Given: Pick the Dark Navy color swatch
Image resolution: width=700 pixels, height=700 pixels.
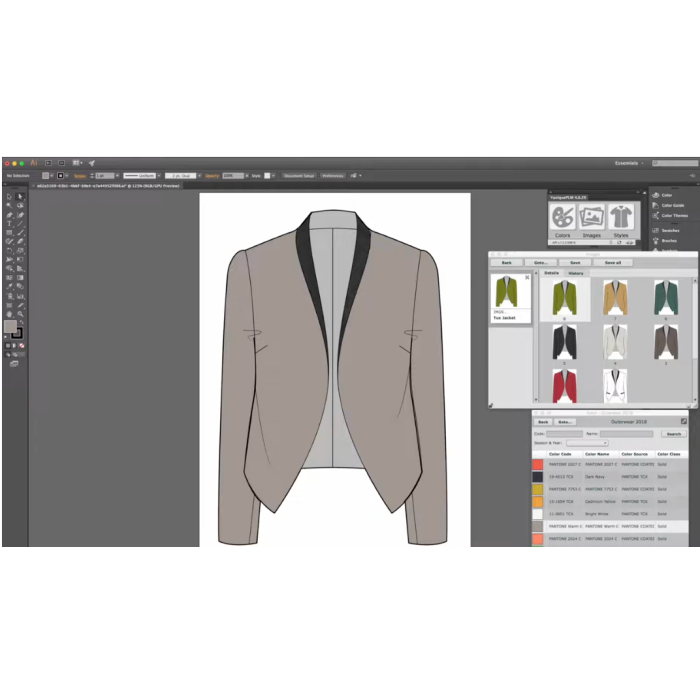Looking at the screenshot, I should (538, 477).
